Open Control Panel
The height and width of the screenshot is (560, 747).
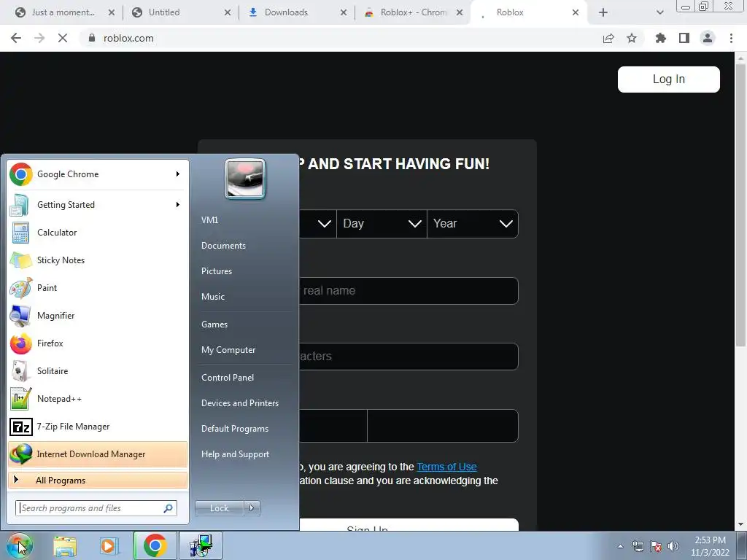(228, 378)
